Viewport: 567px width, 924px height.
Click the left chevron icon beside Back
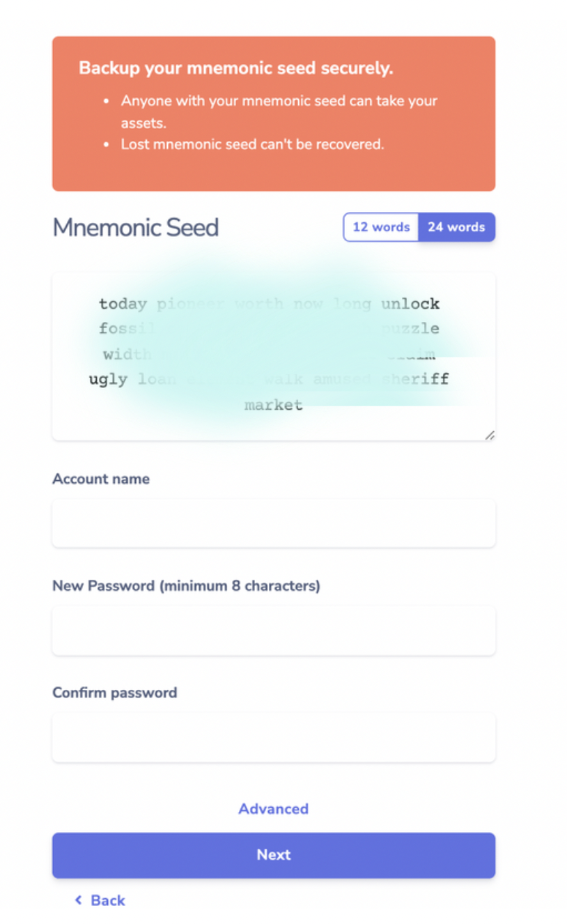point(78,900)
